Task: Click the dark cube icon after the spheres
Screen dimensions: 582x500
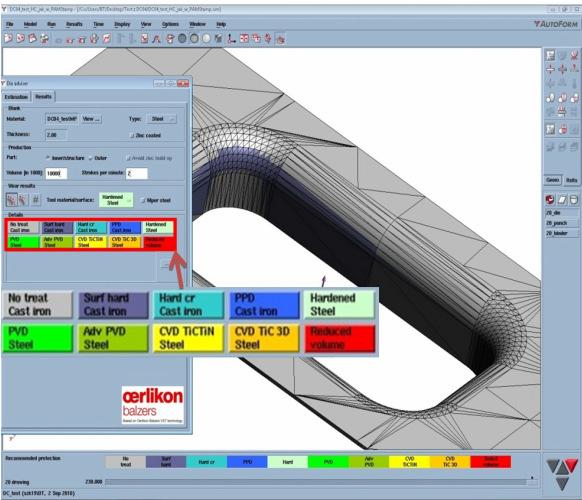Action: click(x=219, y=39)
